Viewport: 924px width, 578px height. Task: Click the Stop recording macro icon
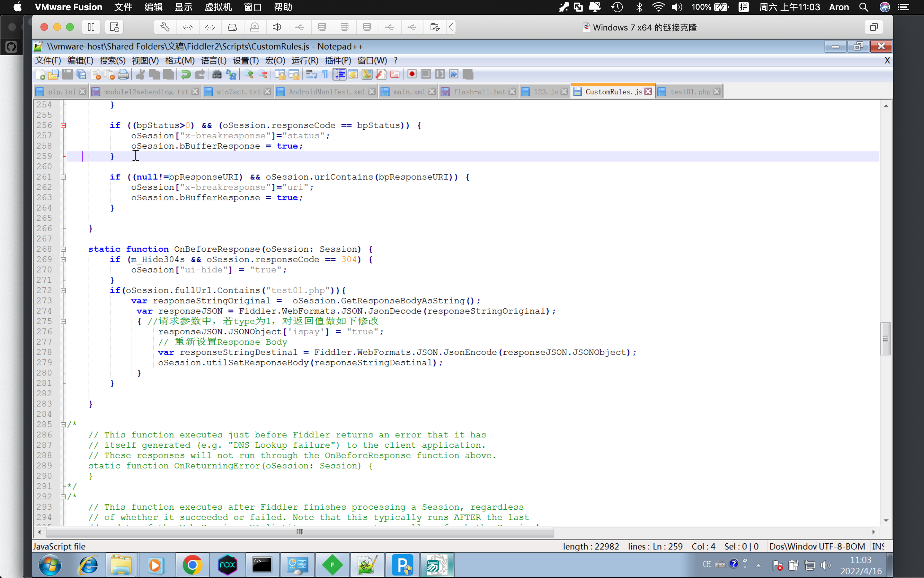[426, 74]
